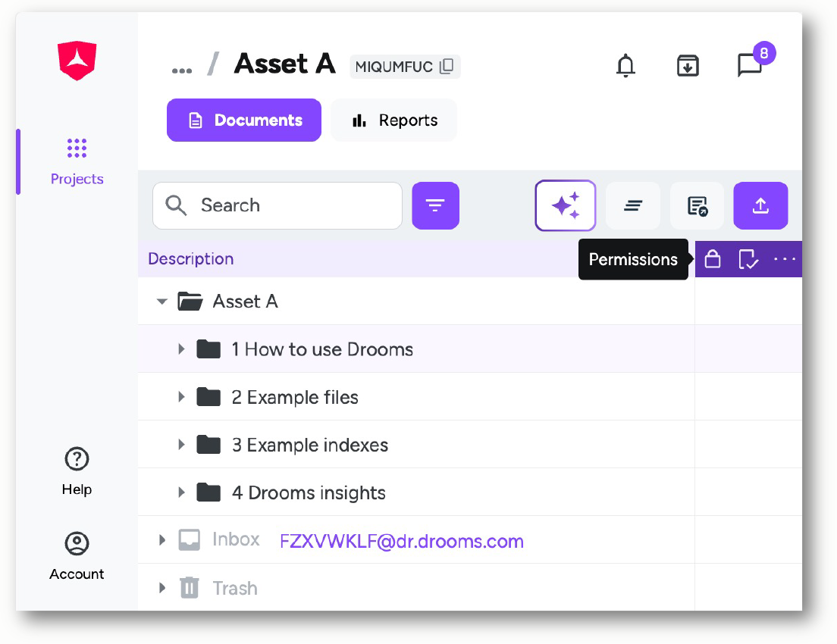The image size is (837, 644).
Task: Focus the Search input field
Action: tap(277, 205)
